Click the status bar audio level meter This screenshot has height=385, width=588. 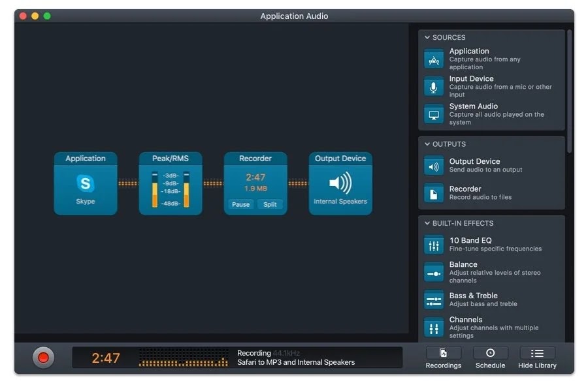184,358
